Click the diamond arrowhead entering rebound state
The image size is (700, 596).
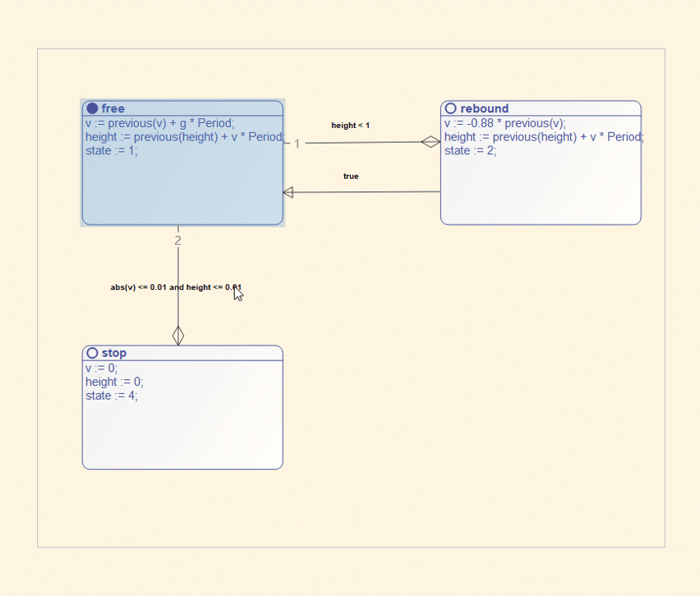point(431,142)
